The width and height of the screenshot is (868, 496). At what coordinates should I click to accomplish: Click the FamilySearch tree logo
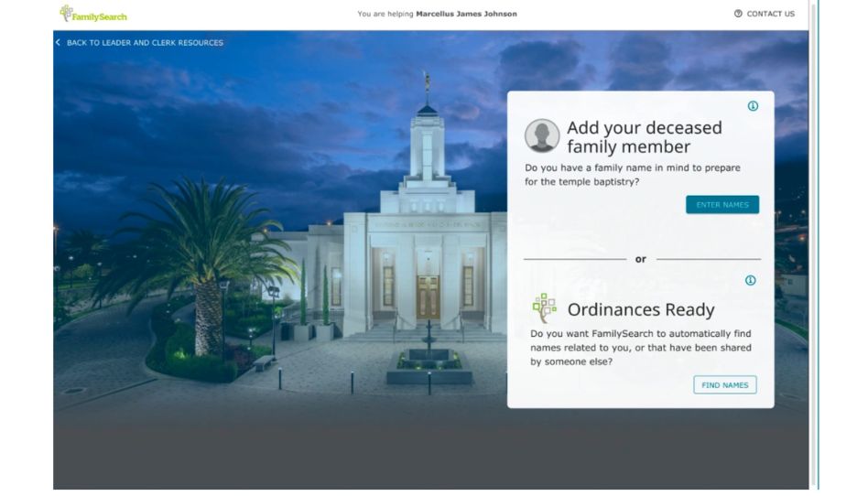pyautogui.click(x=93, y=14)
